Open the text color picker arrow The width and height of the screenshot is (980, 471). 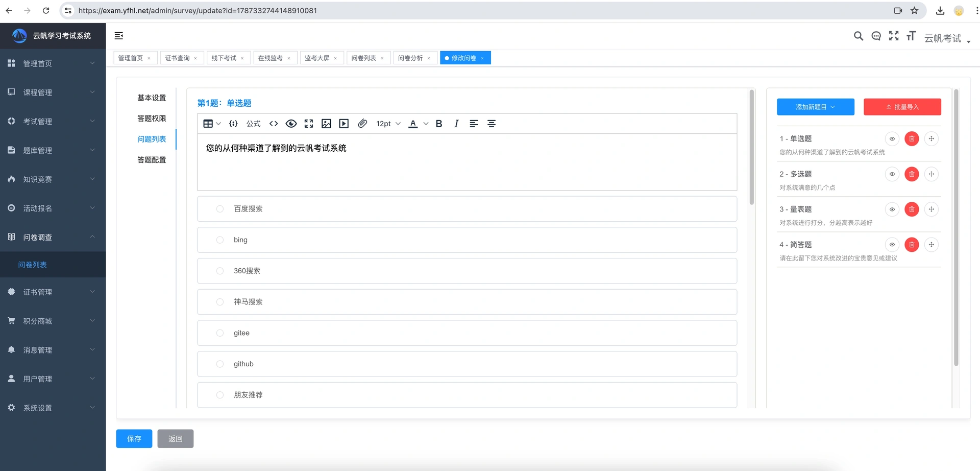point(426,124)
